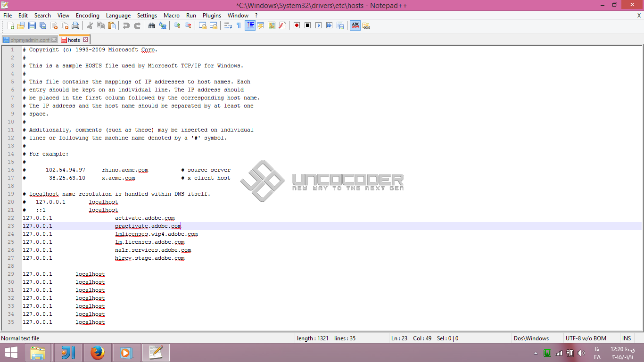Stop macro recording with the square icon
This screenshot has width=644, height=362.
pyautogui.click(x=307, y=25)
